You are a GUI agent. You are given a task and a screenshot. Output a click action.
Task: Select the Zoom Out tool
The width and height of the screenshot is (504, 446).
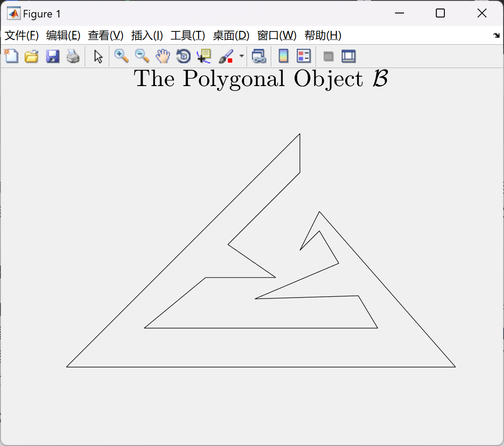(142, 56)
